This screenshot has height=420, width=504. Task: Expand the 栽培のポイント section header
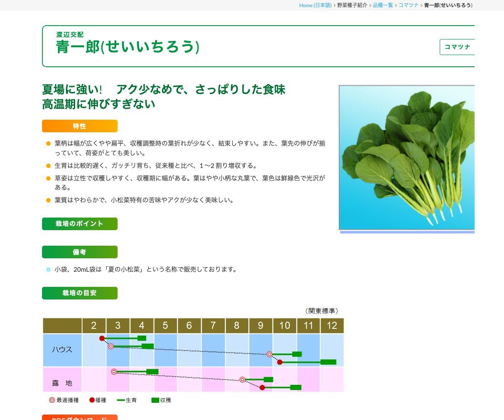(80, 224)
